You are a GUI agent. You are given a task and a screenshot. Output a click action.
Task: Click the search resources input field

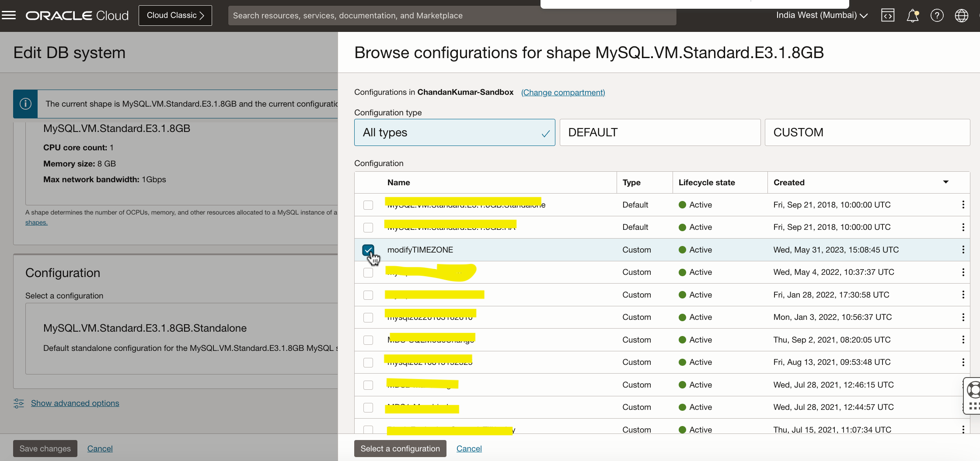pyautogui.click(x=452, y=16)
